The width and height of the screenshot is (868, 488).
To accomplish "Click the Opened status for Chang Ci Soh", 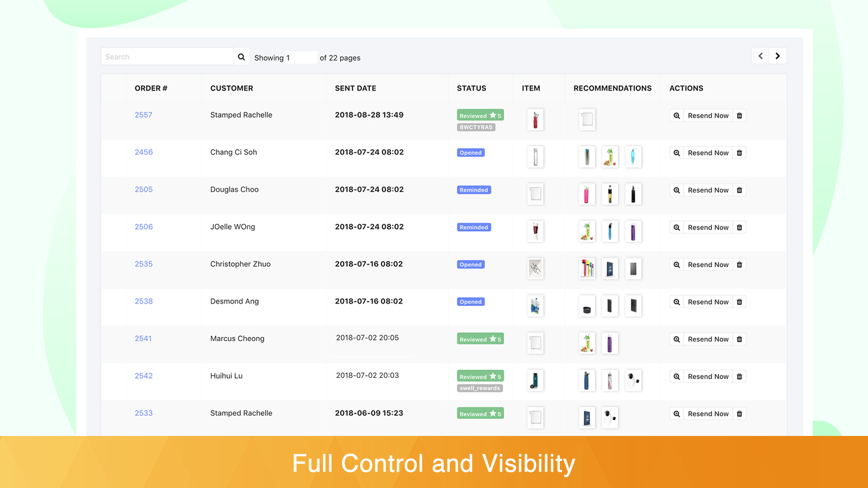I will tap(471, 153).
